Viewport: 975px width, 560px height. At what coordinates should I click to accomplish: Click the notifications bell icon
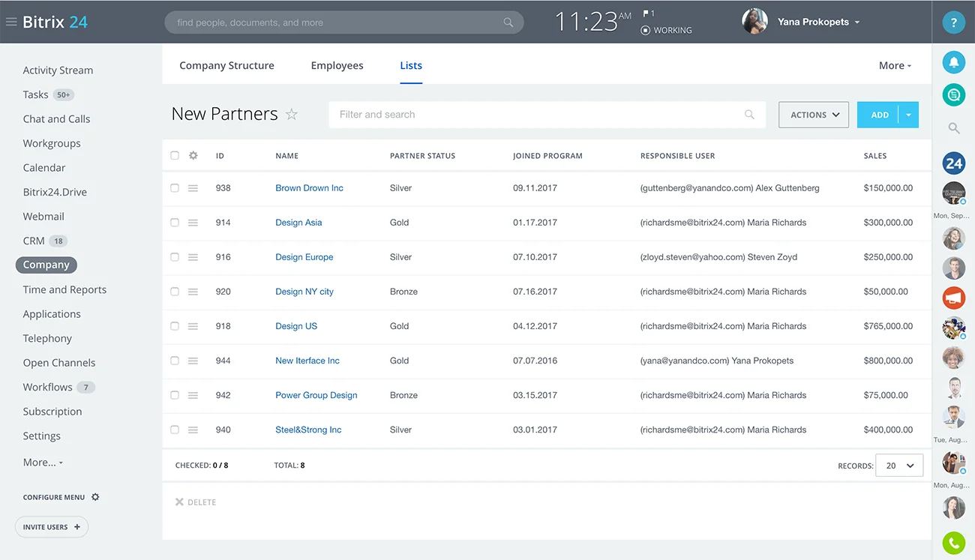[x=953, y=62]
